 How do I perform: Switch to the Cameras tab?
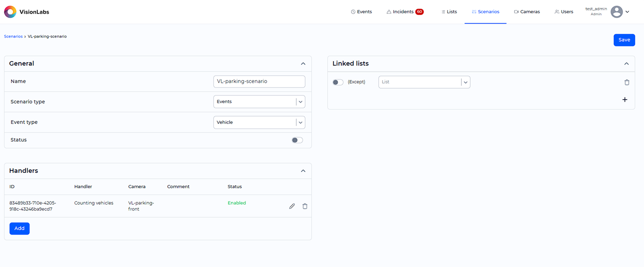coord(527,12)
